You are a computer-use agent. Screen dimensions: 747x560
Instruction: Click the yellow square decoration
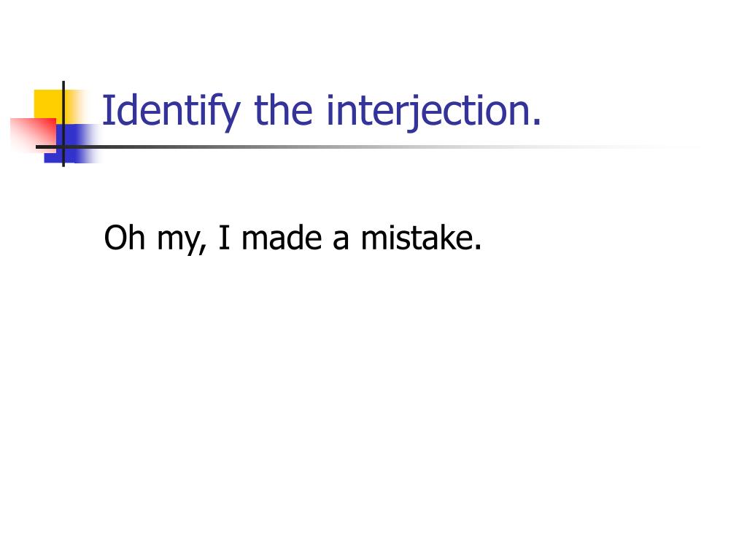tap(48, 104)
